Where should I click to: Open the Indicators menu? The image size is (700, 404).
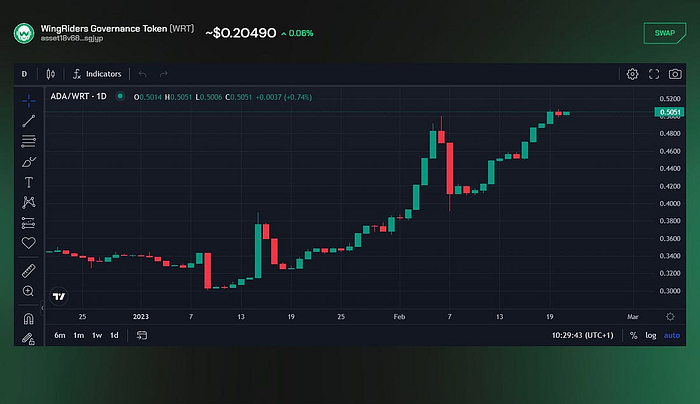point(97,74)
